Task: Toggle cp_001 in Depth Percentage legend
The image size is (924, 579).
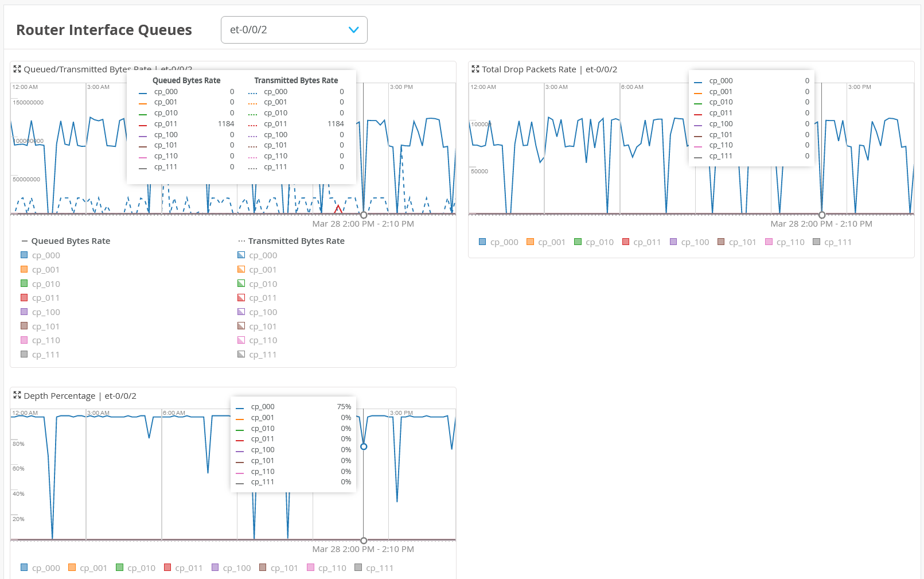Action: (88, 568)
